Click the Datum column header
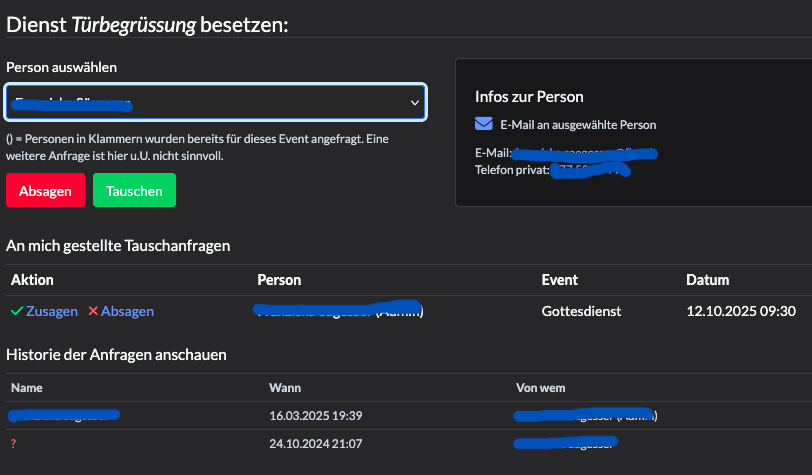The width and height of the screenshot is (812, 475). click(x=707, y=280)
